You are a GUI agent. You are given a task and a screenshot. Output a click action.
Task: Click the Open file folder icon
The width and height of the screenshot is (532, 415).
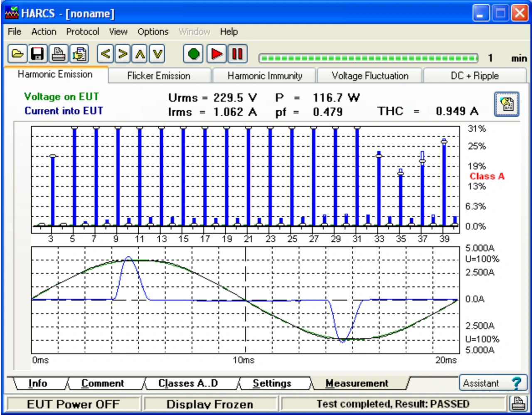pos(17,54)
